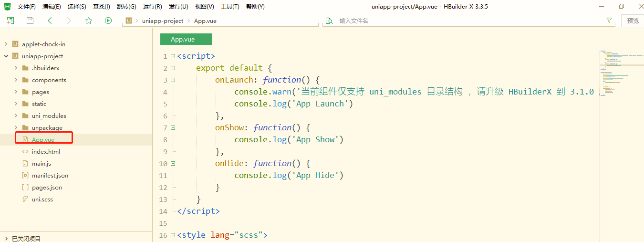Select main.js in the file tree
Viewport: 644px width, 242px height.
tap(42, 164)
